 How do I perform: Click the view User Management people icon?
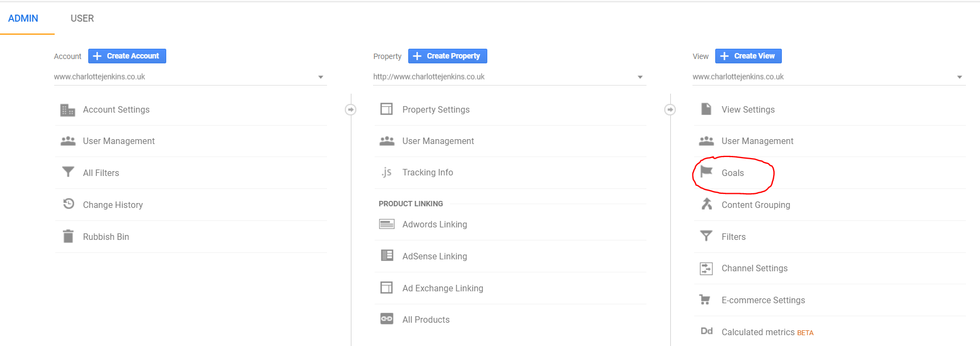pyautogui.click(x=707, y=141)
